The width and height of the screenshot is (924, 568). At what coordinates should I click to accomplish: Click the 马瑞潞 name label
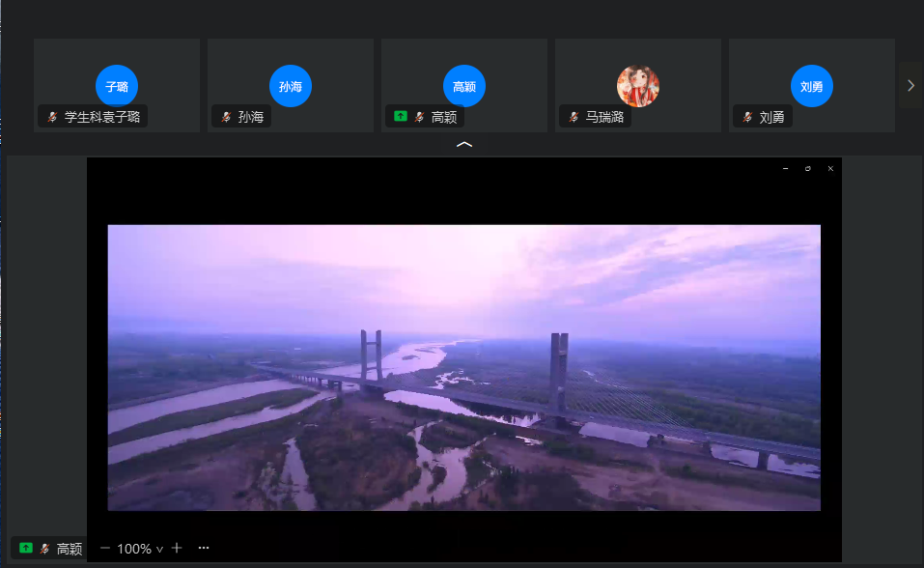pos(604,117)
